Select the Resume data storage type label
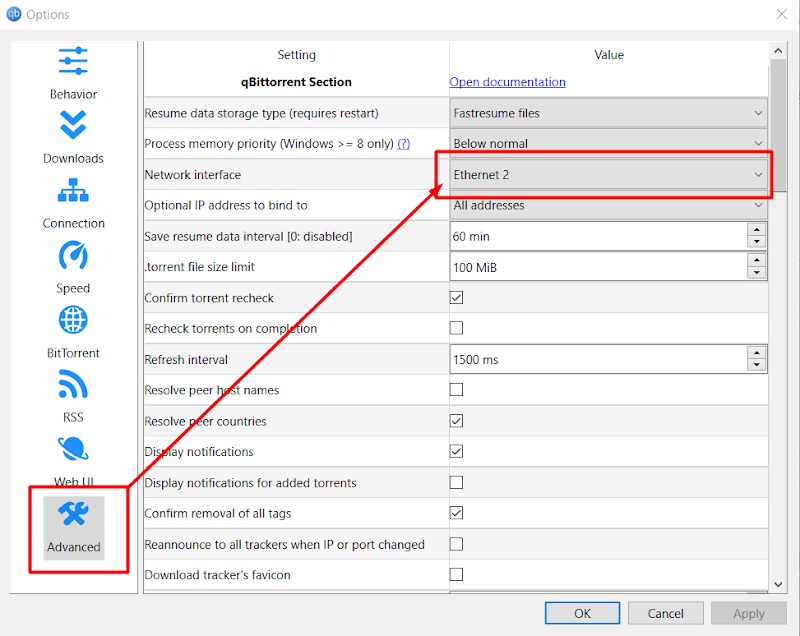The height and width of the screenshot is (636, 800). 262,113
